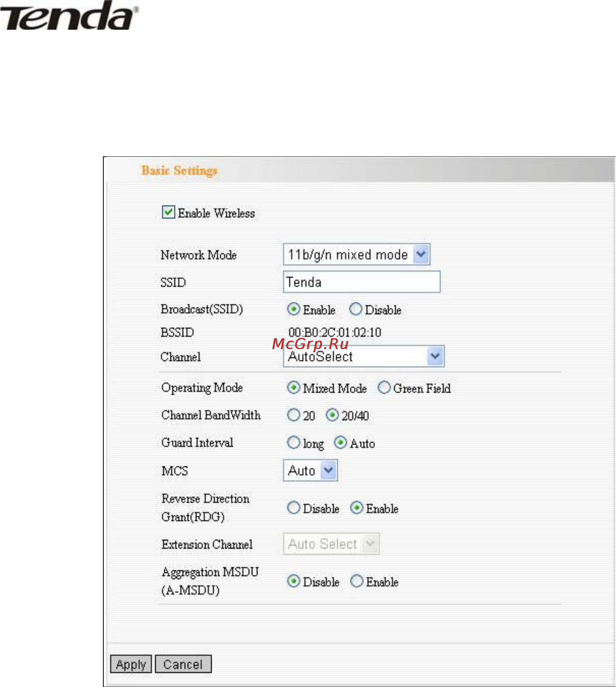616x687 pixels.
Task: Set Channel BandWidth to 20/40
Action: coord(332,415)
